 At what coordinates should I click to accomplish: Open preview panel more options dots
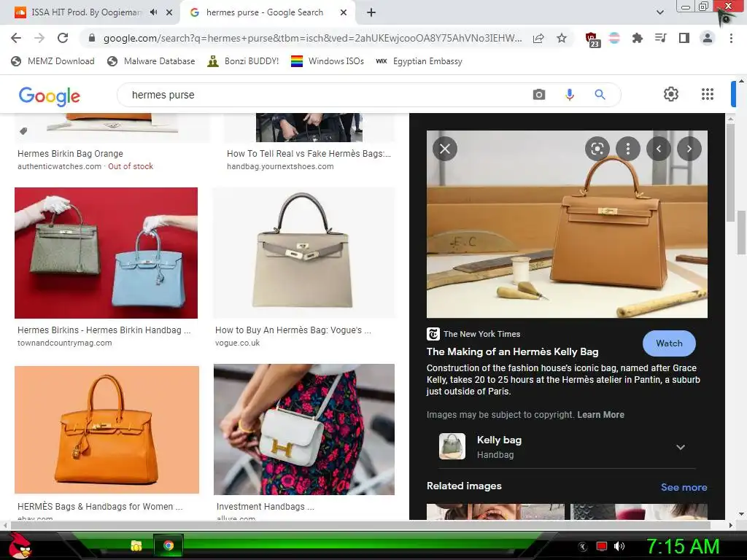tap(628, 149)
